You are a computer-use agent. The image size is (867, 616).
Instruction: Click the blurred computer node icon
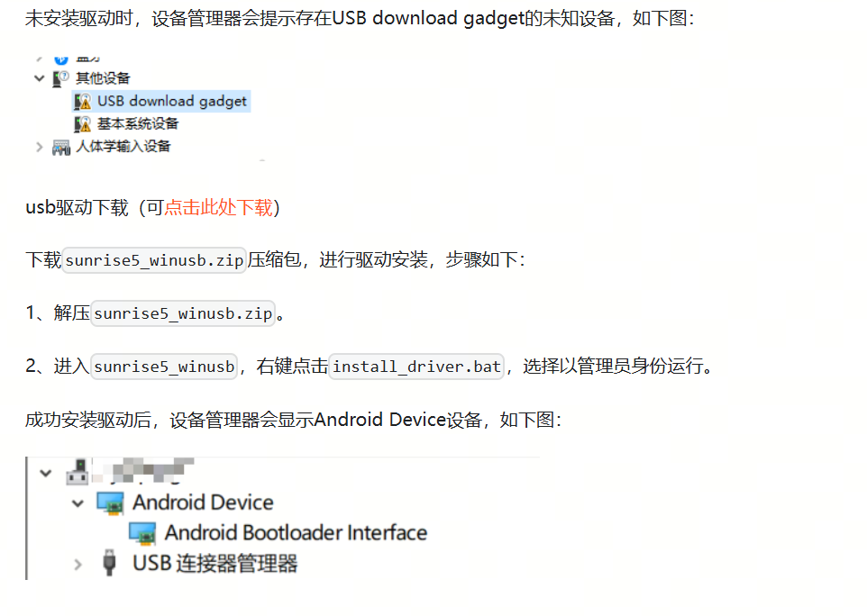[x=78, y=473]
